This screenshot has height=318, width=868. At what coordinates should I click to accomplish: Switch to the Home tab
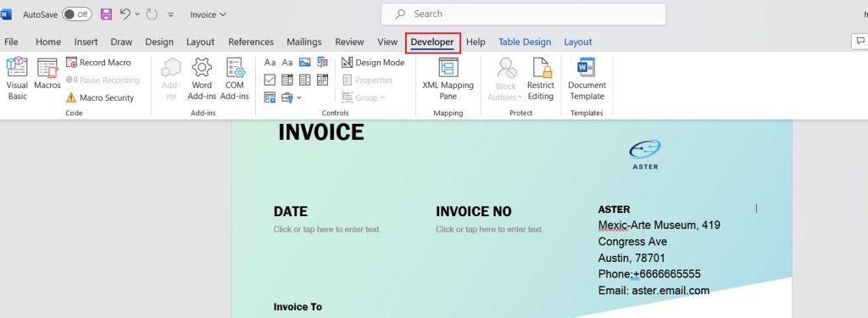(48, 42)
